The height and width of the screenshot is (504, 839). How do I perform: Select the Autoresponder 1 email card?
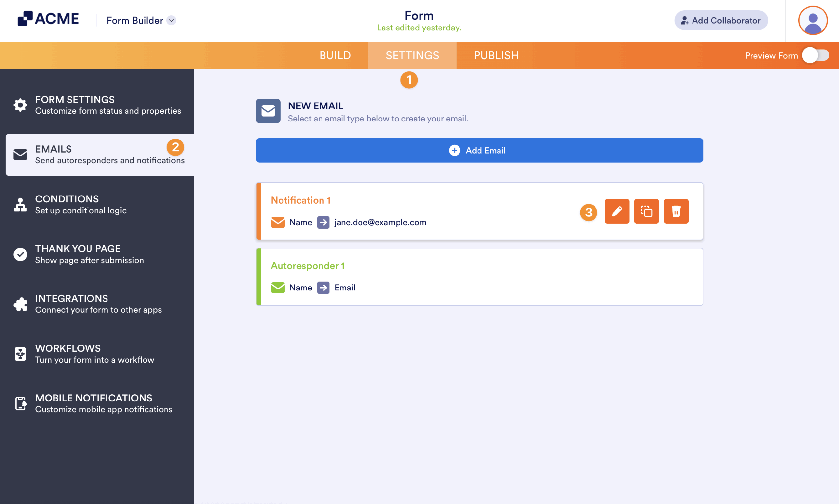click(479, 276)
